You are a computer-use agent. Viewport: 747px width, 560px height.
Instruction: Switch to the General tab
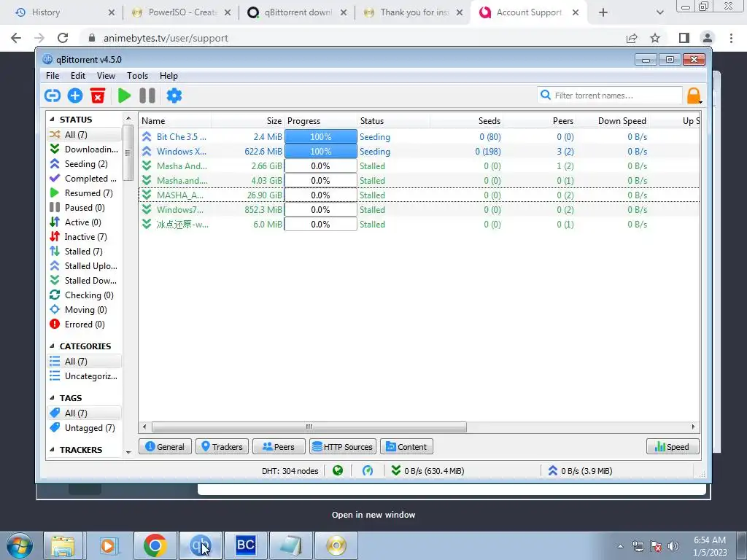pos(165,447)
